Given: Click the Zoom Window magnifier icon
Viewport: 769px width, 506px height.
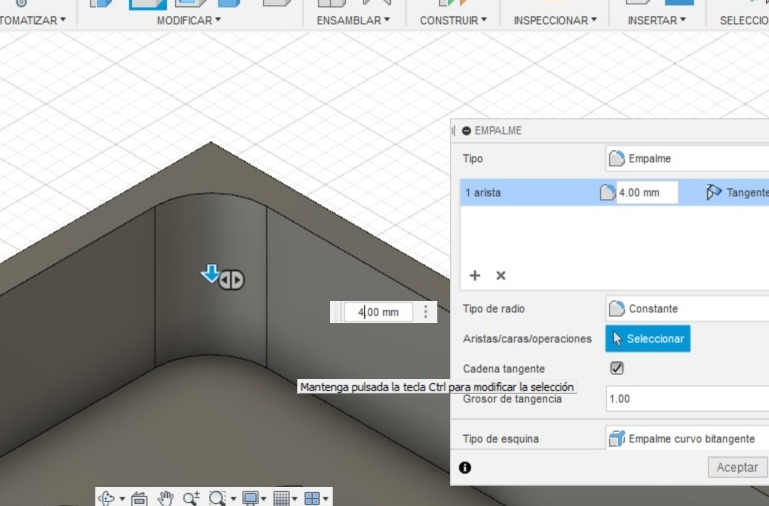Looking at the screenshot, I should click(x=217, y=499).
